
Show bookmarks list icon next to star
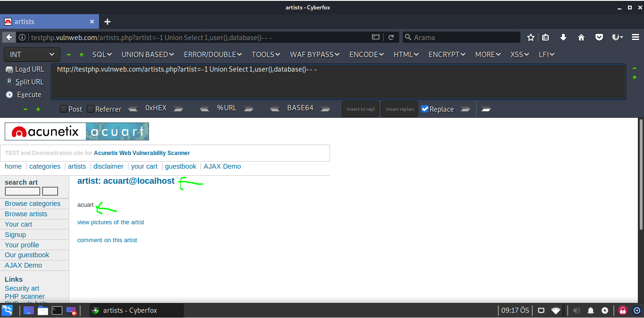pyautogui.click(x=545, y=37)
